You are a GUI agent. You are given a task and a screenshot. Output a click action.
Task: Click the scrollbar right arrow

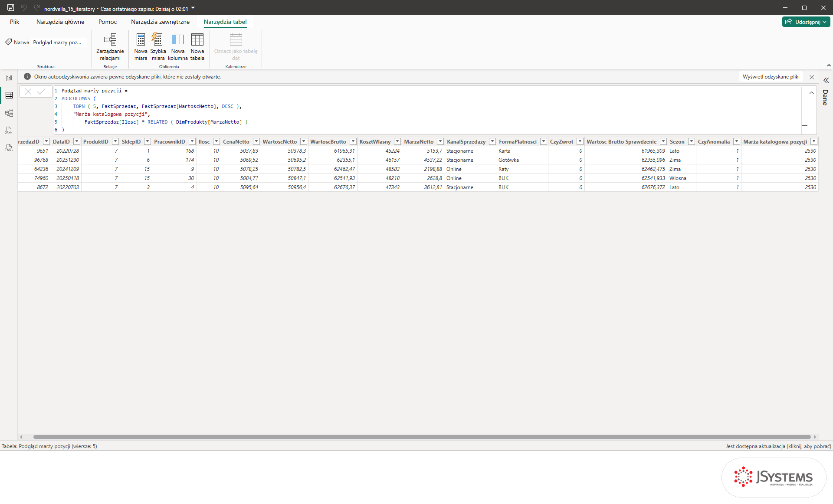point(815,437)
